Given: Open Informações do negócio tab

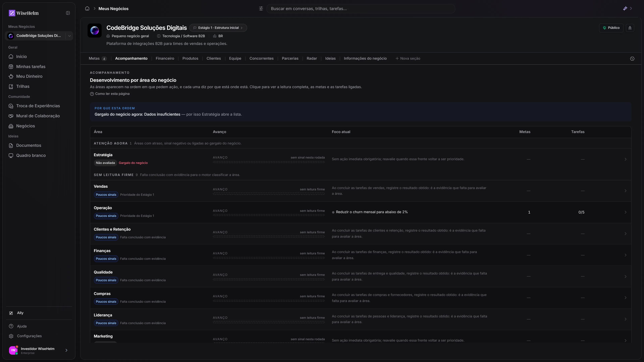Looking at the screenshot, I should 365,58.
